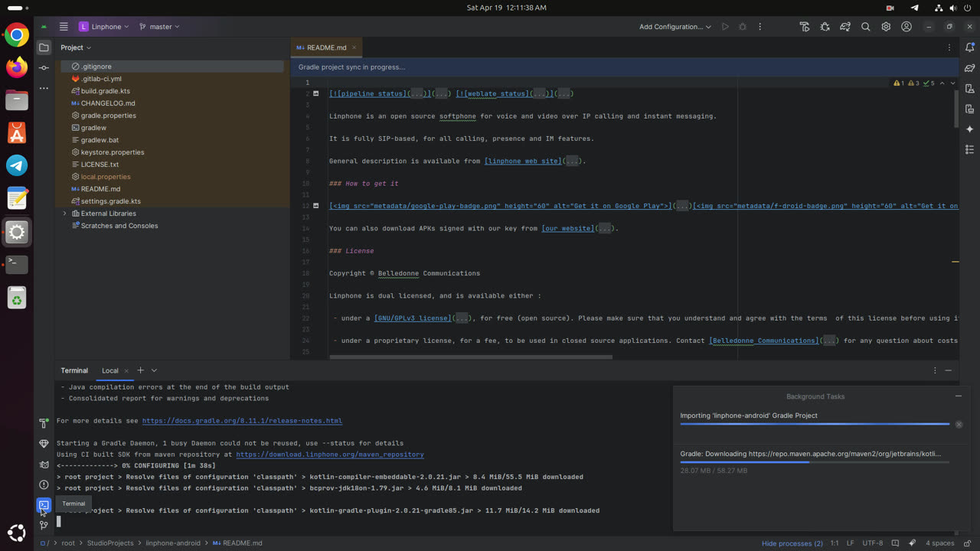Click editor tab options vertical ellipsis
This screenshot has height=551, width=980.
[949, 47]
